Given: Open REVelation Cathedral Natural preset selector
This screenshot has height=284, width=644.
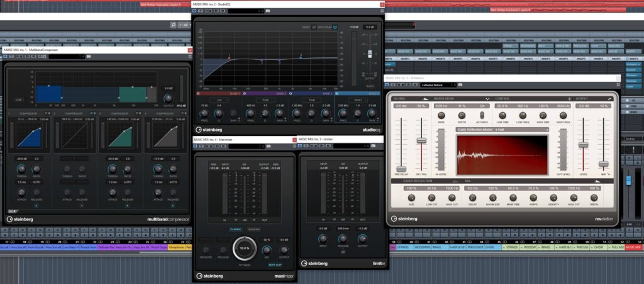Looking at the screenshot, I should tap(438, 85).
